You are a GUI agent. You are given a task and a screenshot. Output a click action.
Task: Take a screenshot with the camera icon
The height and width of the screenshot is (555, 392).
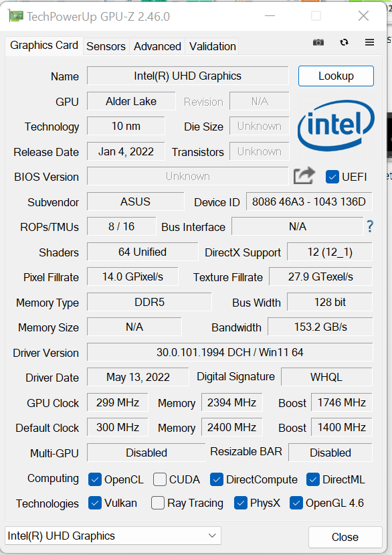coord(318,42)
